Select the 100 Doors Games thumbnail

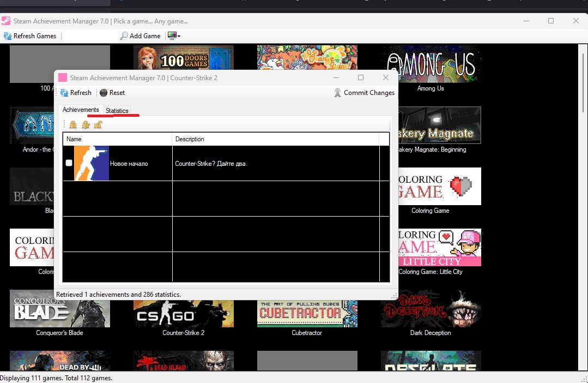click(184, 57)
